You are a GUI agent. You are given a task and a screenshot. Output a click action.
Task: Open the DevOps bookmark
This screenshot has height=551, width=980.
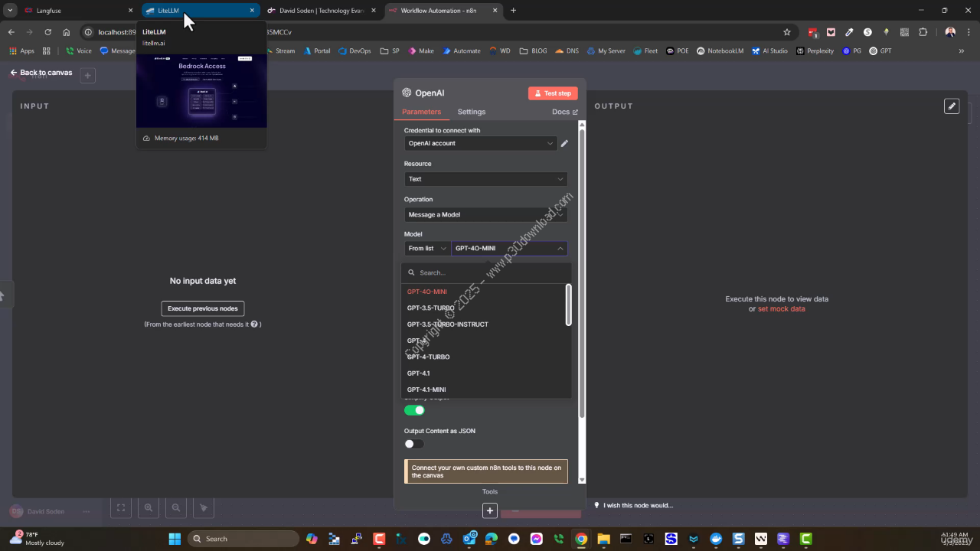click(x=354, y=51)
